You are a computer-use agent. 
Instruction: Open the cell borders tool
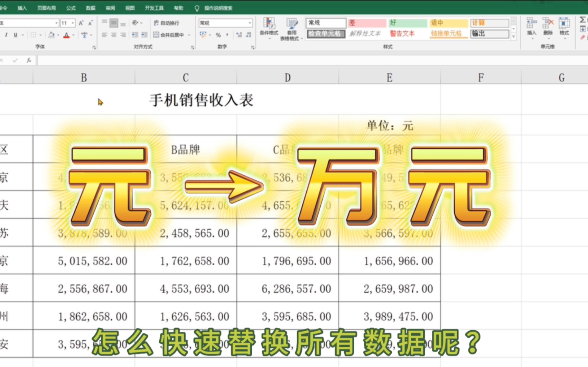pos(33,35)
